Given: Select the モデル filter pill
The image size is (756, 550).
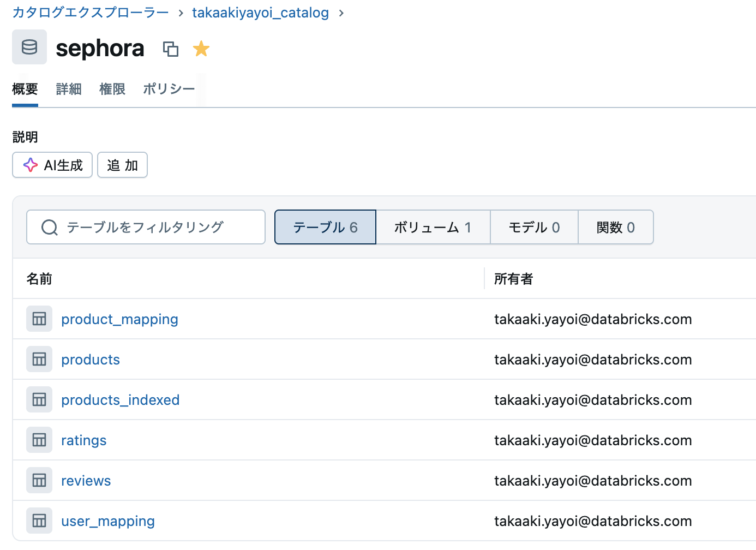Looking at the screenshot, I should point(534,227).
